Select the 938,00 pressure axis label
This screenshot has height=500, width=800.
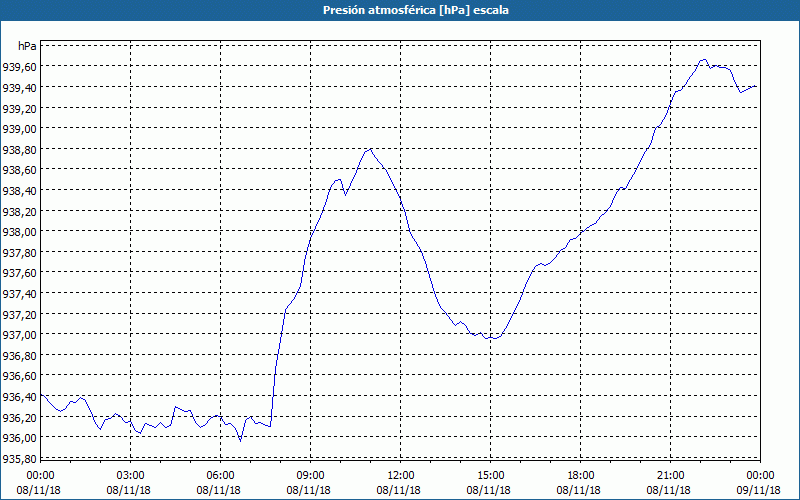pyautogui.click(x=19, y=232)
